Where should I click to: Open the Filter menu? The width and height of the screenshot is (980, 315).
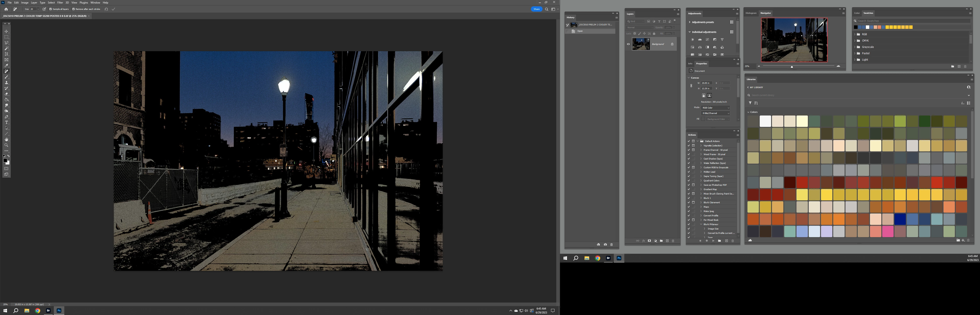60,3
